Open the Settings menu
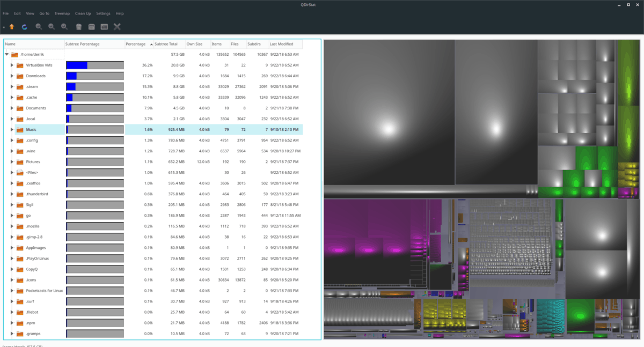The width and height of the screenshot is (644, 347). [103, 13]
